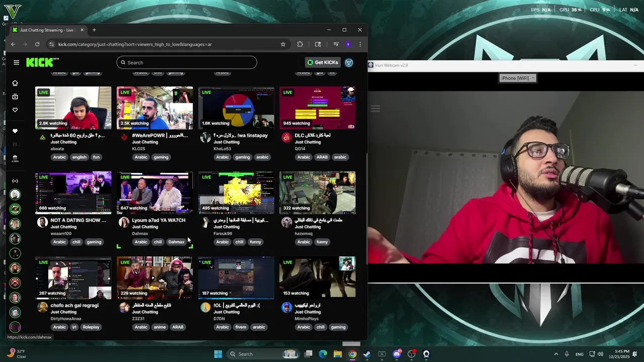This screenshot has width=644, height=362.
Task: Open the KheLo53 stream thumbnail
Action: pyautogui.click(x=236, y=108)
